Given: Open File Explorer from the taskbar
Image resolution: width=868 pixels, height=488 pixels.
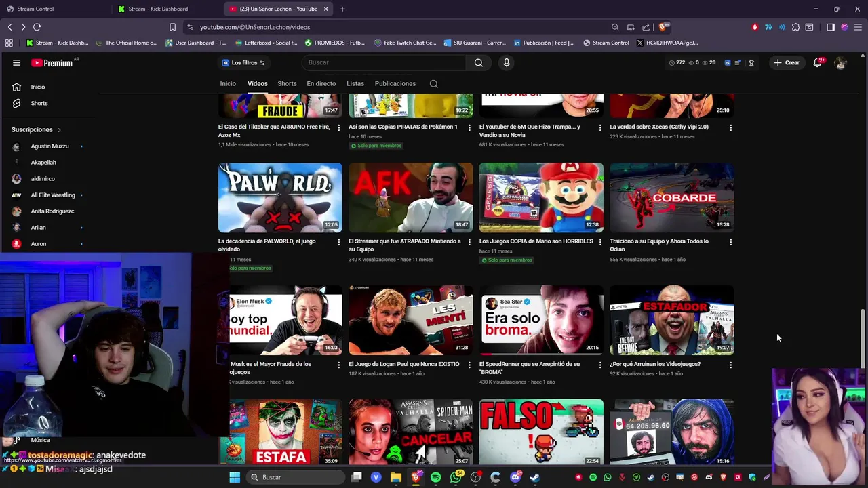Looking at the screenshot, I should coord(396,477).
